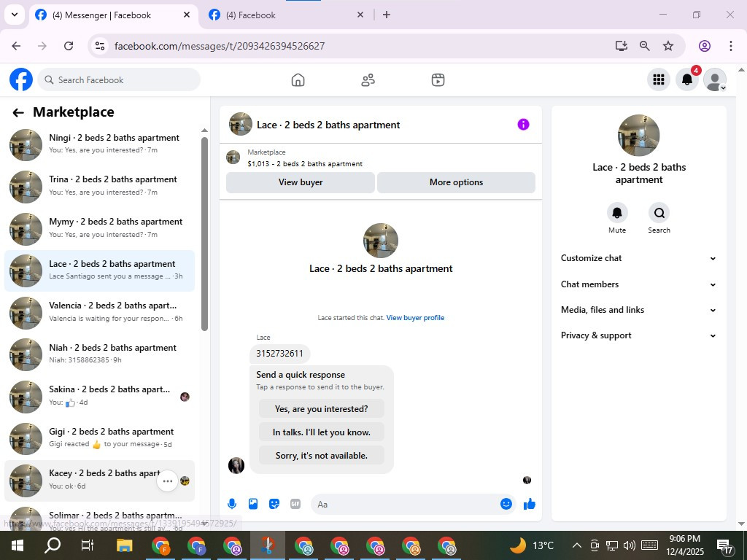This screenshot has width=747, height=560.
Task: Open emoji picker in message box
Action: click(506, 504)
